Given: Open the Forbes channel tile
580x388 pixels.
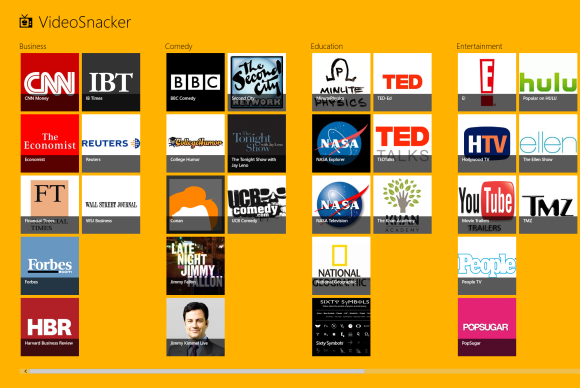Looking at the screenshot, I should (x=50, y=266).
